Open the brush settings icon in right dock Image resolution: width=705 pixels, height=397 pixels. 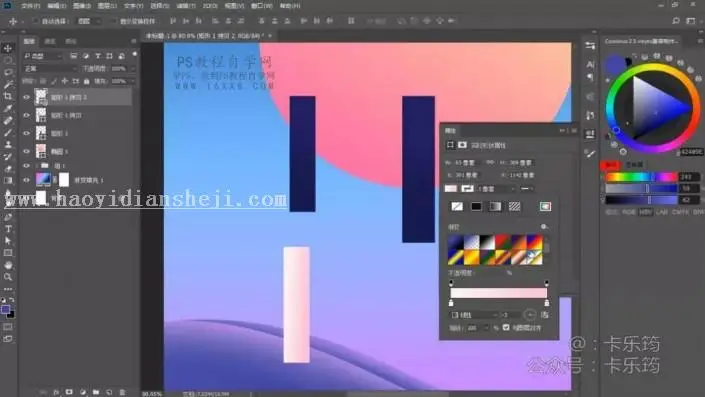pyautogui.click(x=590, y=154)
